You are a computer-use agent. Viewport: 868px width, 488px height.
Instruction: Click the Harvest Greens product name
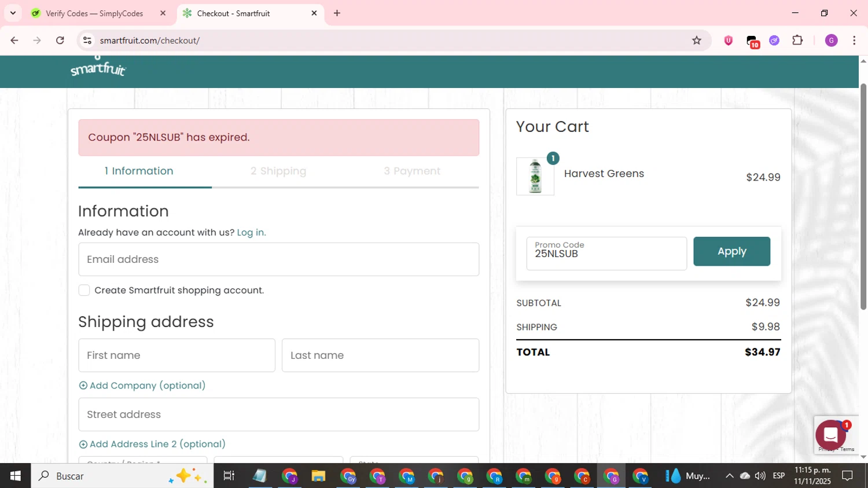[604, 174]
